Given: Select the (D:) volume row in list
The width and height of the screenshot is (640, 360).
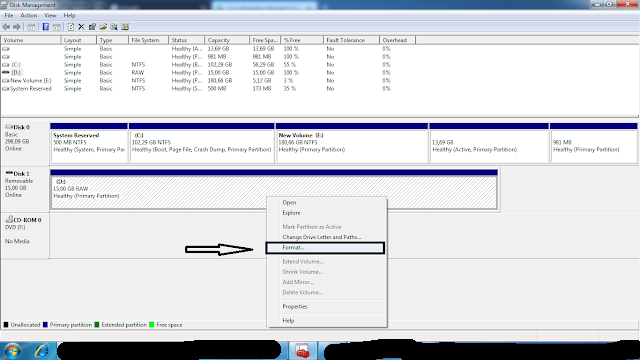Looking at the screenshot, I should (x=196, y=73).
